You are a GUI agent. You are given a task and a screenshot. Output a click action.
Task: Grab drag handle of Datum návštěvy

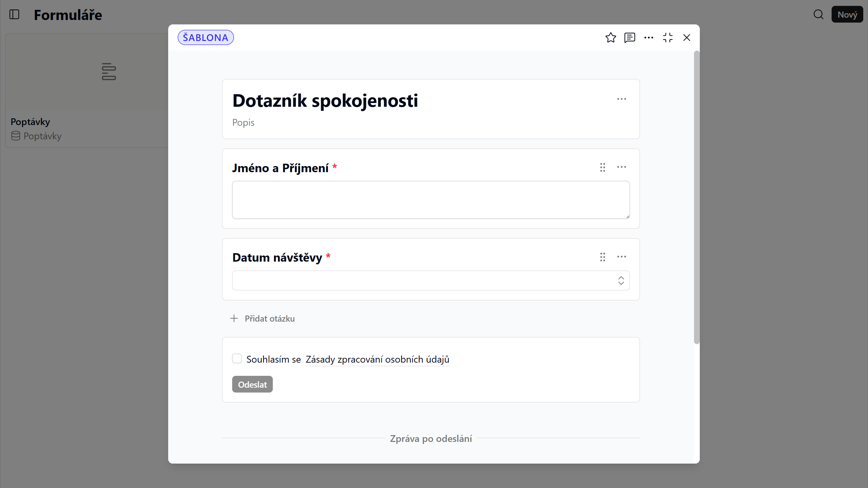(603, 257)
